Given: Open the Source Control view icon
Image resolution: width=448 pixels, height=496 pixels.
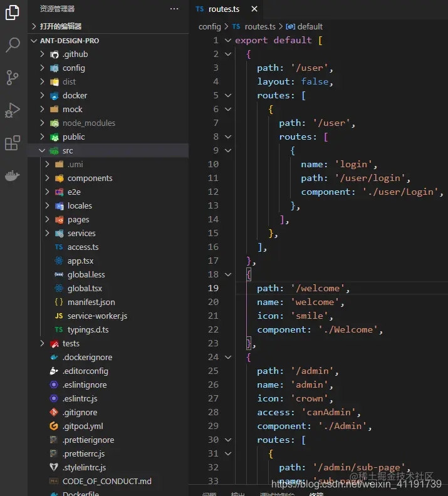Looking at the screenshot, I should pyautogui.click(x=13, y=78).
